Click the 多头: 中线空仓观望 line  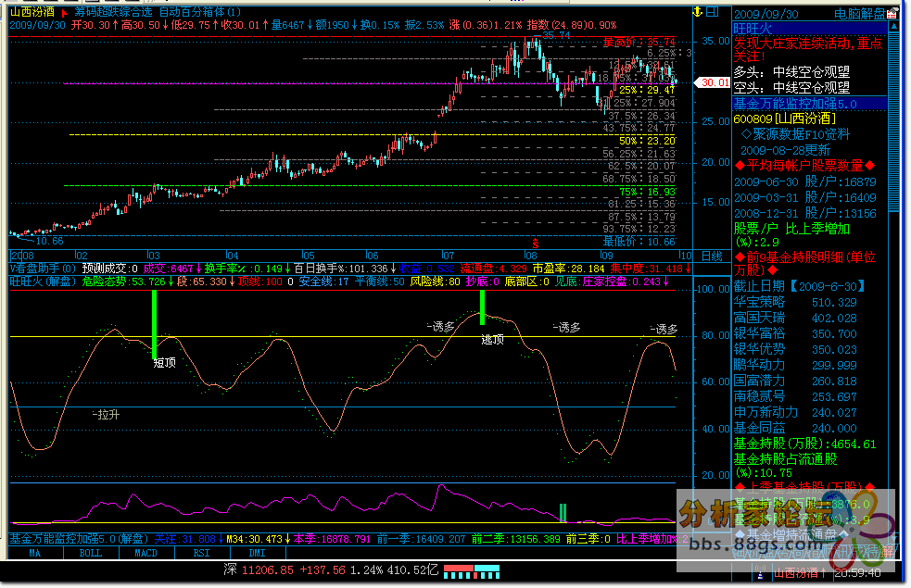tap(791, 72)
